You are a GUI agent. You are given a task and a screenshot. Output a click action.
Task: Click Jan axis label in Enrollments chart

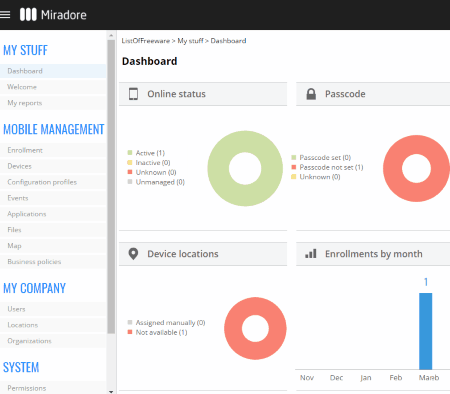click(366, 378)
